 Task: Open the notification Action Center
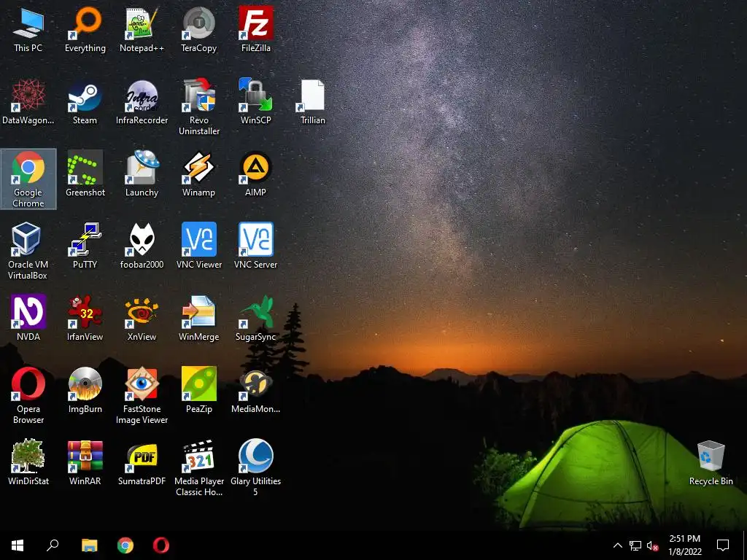[723, 545]
